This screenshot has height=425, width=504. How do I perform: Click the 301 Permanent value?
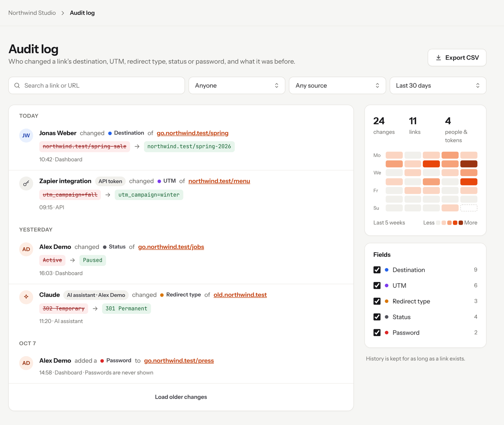point(126,308)
